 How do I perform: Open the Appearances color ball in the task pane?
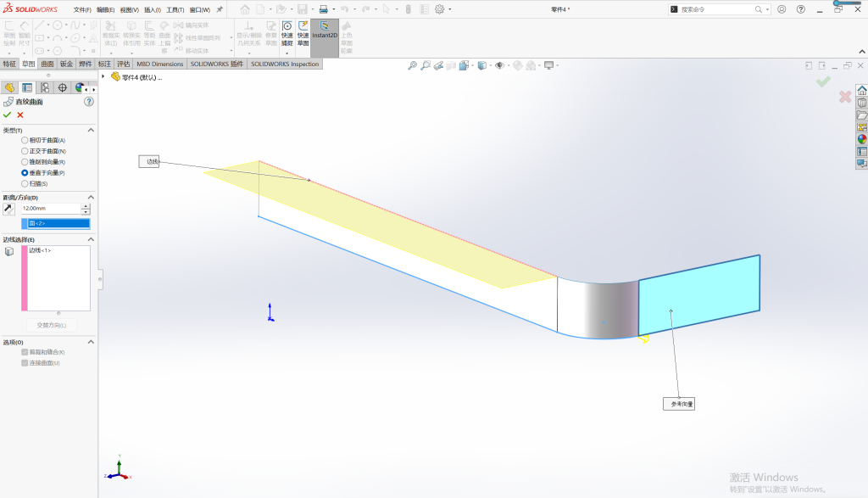coord(862,139)
